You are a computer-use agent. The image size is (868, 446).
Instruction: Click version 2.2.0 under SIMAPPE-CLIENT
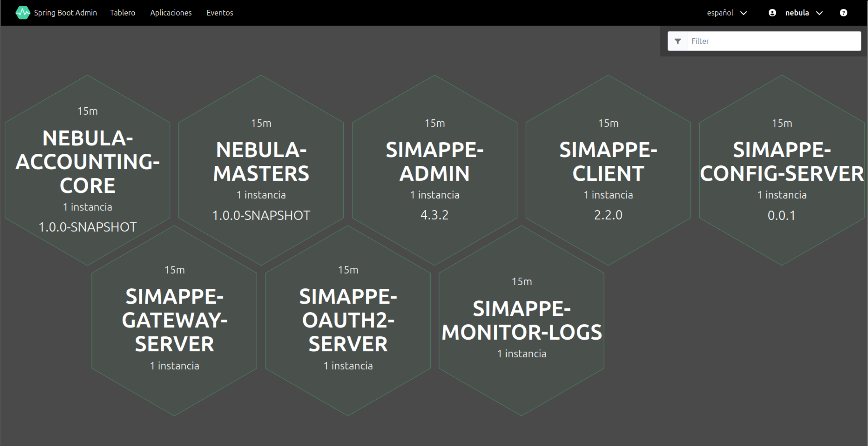608,215
